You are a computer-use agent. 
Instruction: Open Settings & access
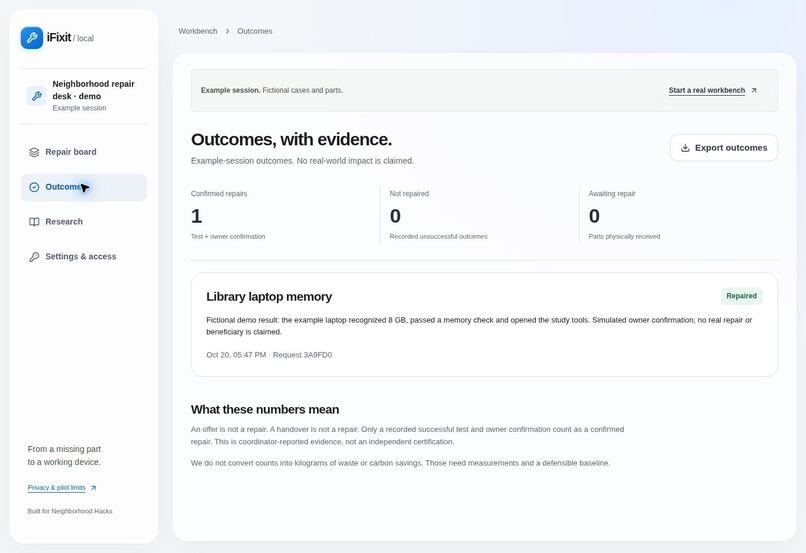tap(84, 257)
